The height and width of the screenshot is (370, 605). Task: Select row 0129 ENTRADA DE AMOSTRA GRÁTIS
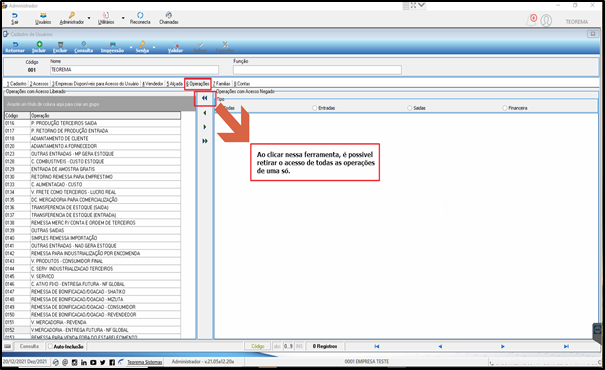92,169
